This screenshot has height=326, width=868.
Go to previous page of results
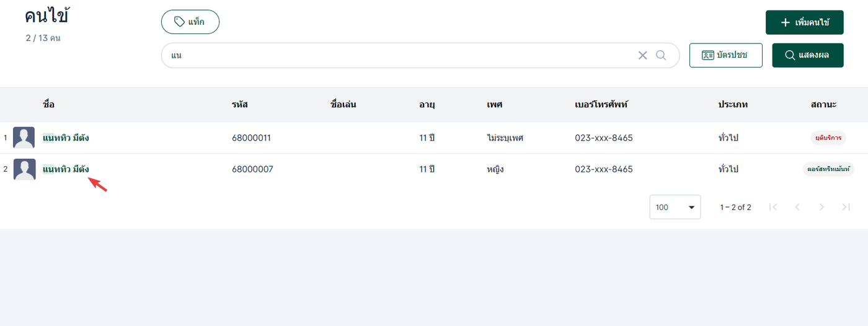coord(797,207)
